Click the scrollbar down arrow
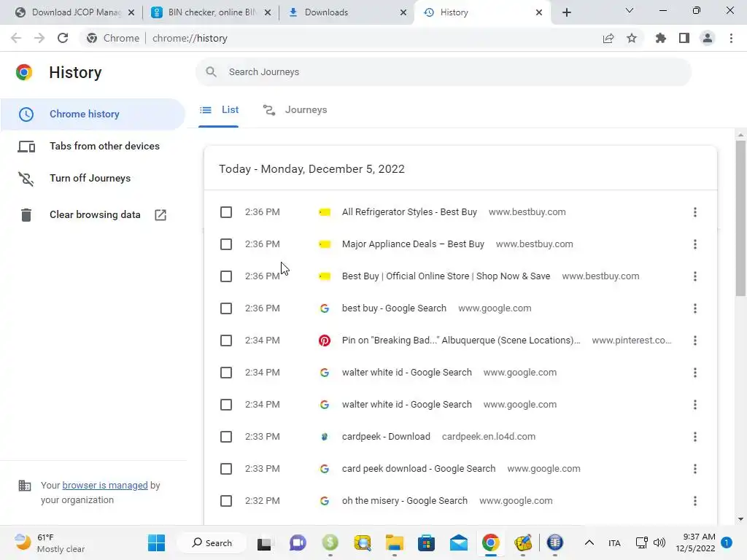 click(740, 519)
